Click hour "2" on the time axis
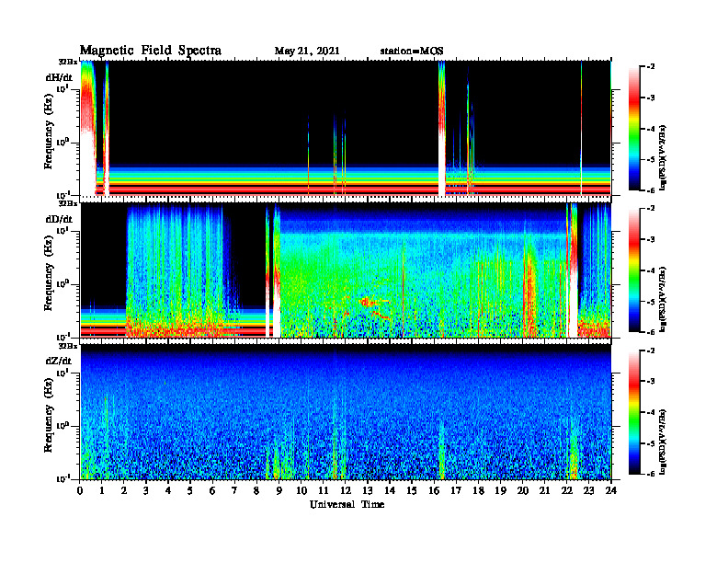 point(124,491)
